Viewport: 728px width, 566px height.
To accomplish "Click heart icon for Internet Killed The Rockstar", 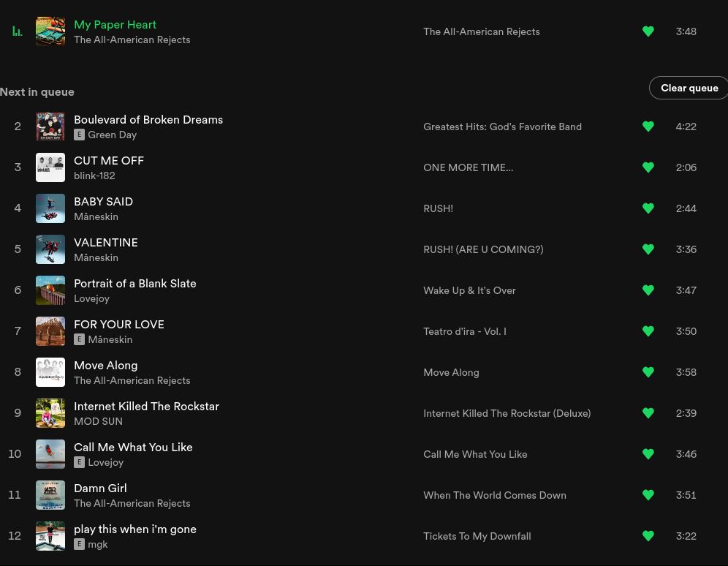I will pos(648,413).
